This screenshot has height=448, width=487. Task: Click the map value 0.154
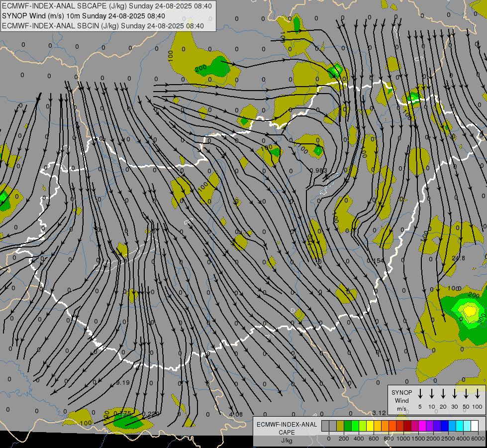click(376, 260)
